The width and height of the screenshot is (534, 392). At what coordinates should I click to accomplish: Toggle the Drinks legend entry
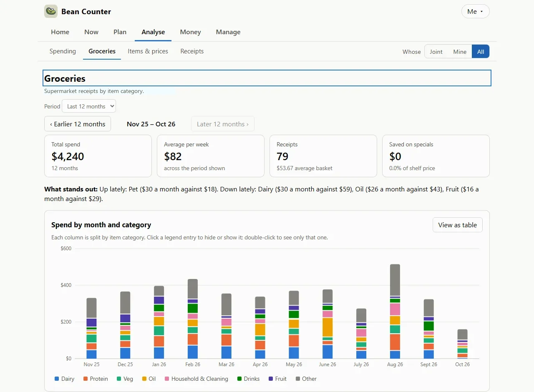(248, 379)
